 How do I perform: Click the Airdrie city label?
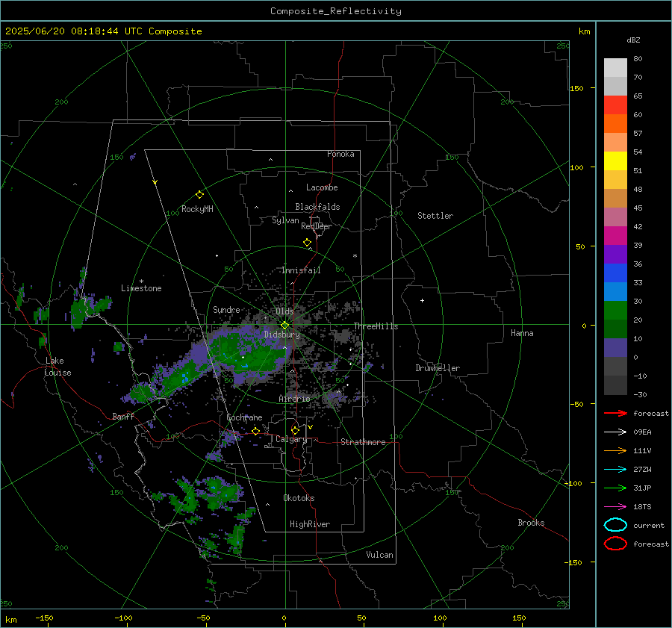pyautogui.click(x=294, y=399)
